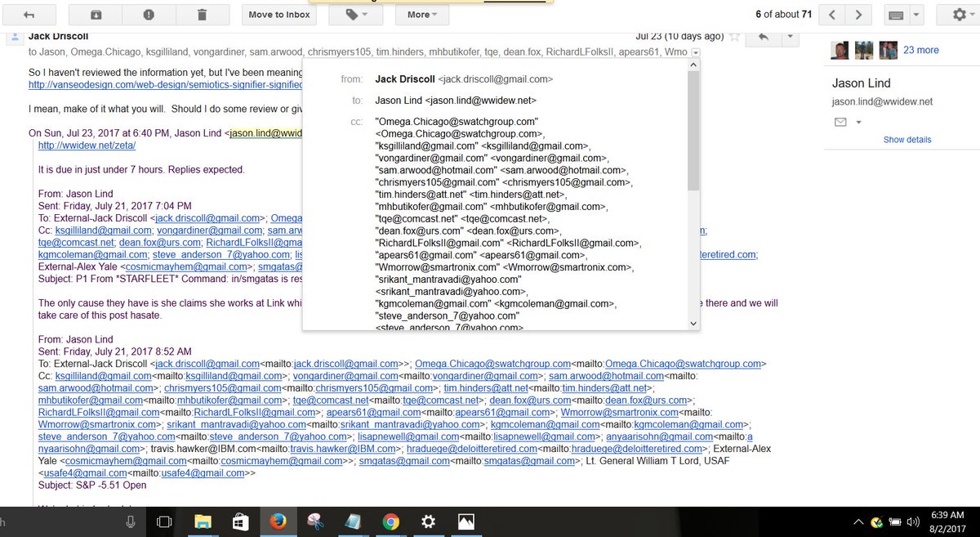Click Move to Inbox button
Image resolution: width=980 pixels, height=537 pixels.
[x=279, y=15]
